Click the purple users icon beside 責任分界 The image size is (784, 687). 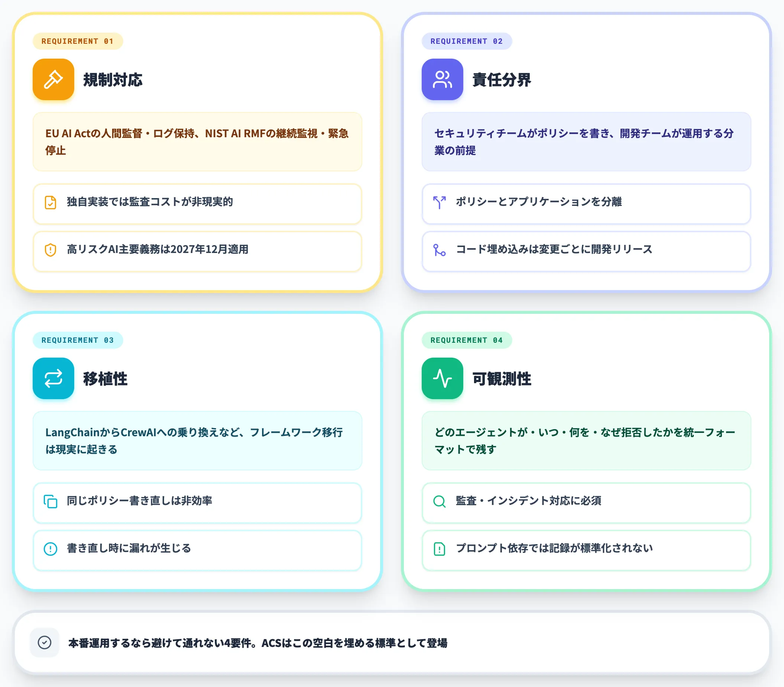coord(442,79)
